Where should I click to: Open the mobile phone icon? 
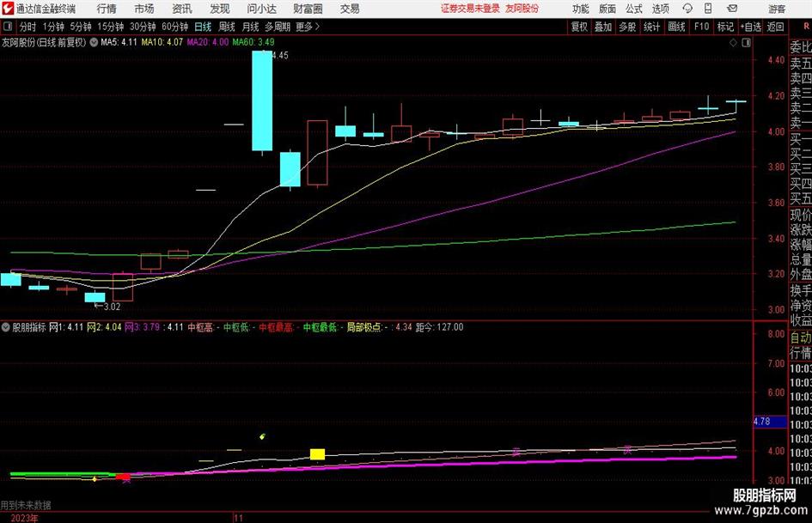point(708,9)
